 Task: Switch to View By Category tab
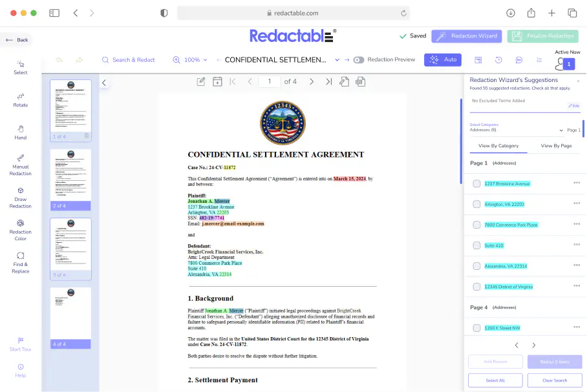[x=498, y=146]
